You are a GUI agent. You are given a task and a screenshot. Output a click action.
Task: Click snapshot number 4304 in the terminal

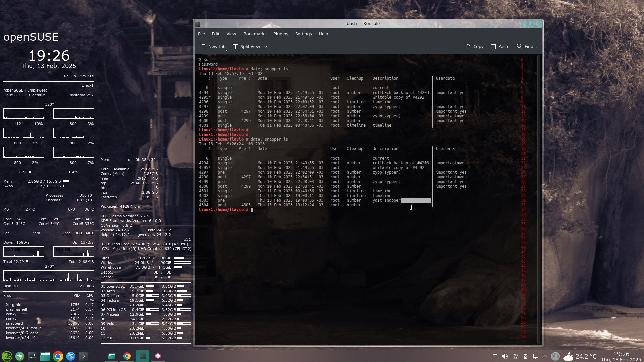[204, 205]
